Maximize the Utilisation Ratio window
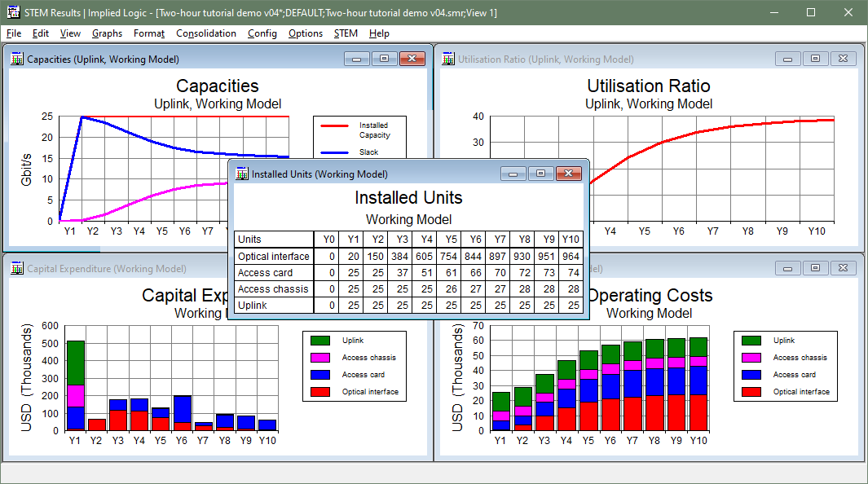The height and width of the screenshot is (484, 868). [x=815, y=59]
